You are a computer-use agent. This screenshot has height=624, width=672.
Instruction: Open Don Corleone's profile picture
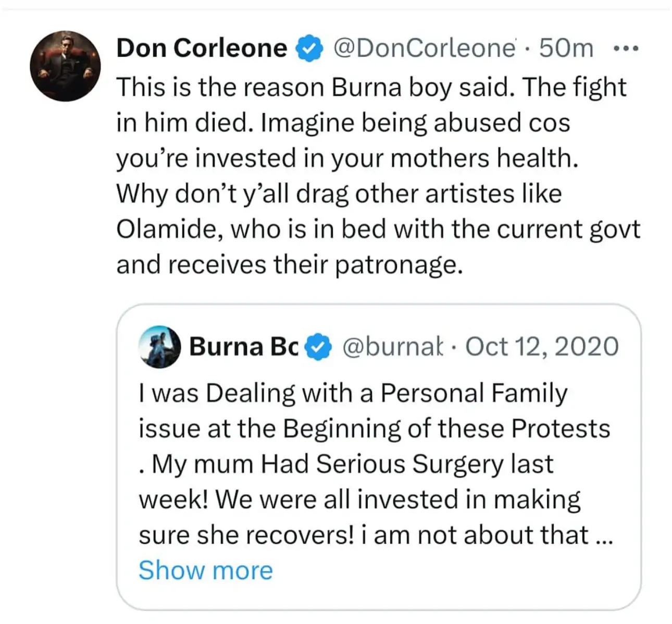click(65, 65)
